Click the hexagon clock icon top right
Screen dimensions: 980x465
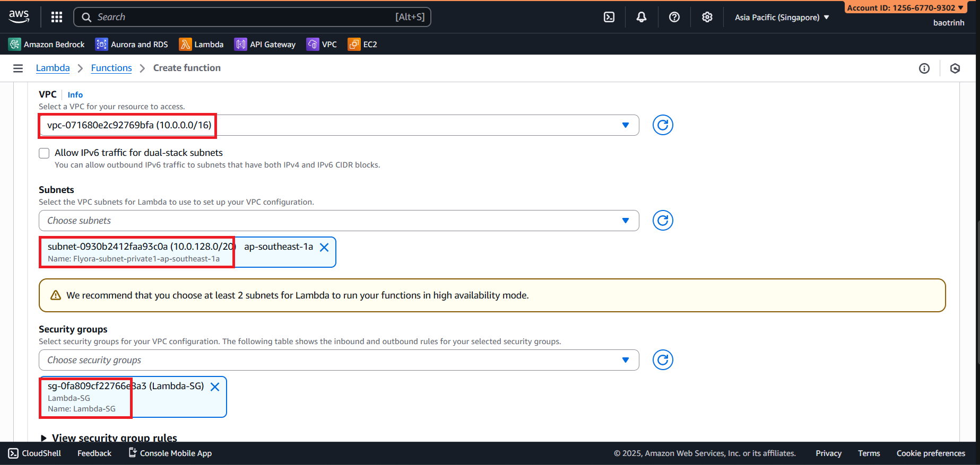pos(955,68)
